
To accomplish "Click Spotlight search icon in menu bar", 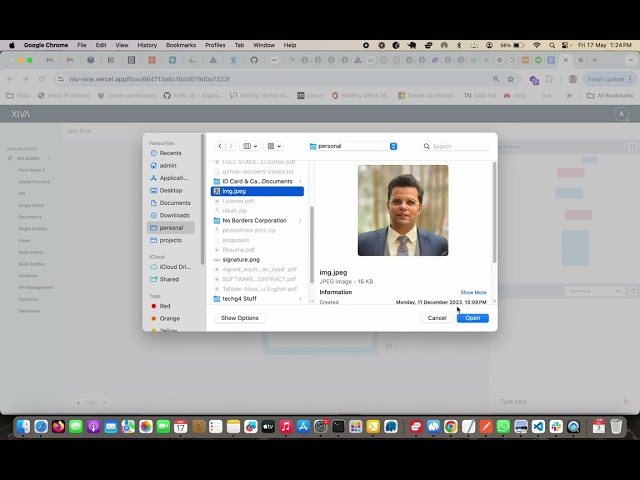I will coord(552,45).
